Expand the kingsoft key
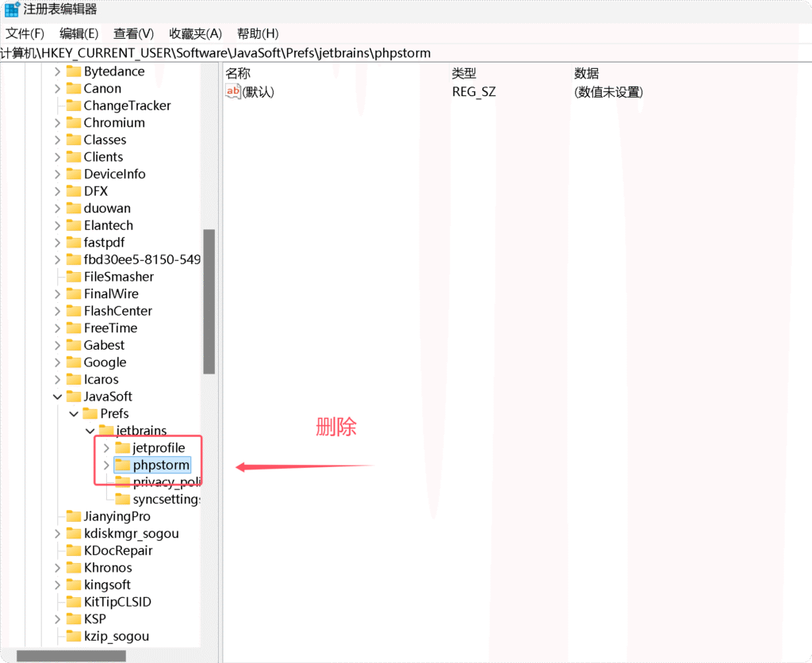 coord(57,584)
